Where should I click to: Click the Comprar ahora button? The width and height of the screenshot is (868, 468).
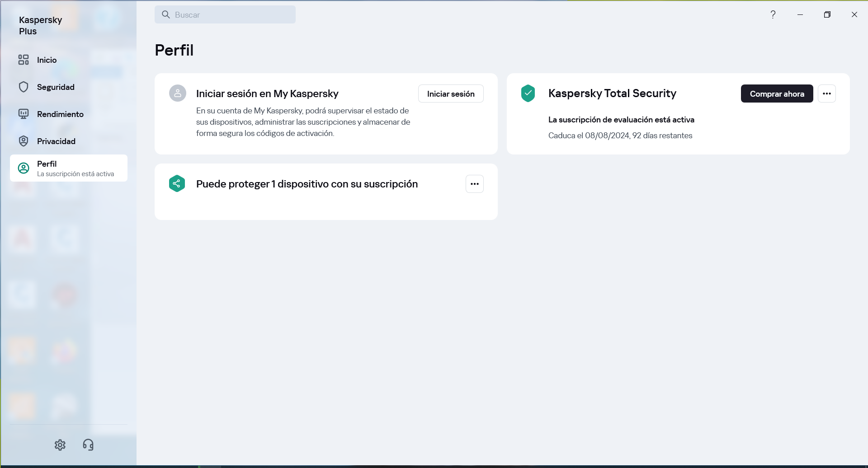coord(777,94)
